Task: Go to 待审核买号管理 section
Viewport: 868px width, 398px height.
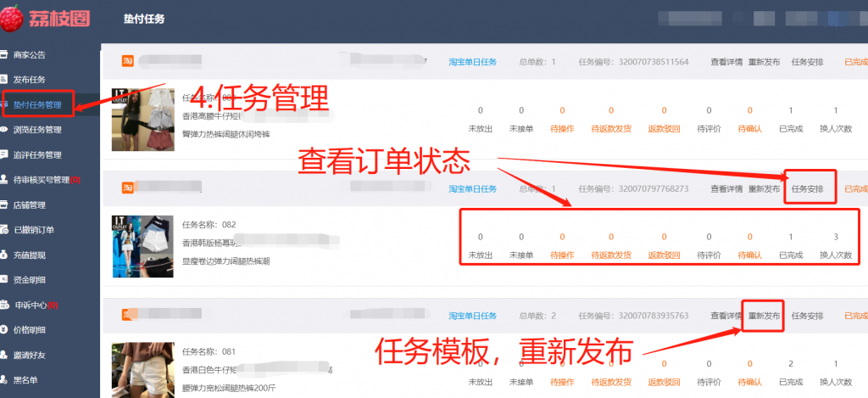Action: pyautogui.click(x=47, y=180)
